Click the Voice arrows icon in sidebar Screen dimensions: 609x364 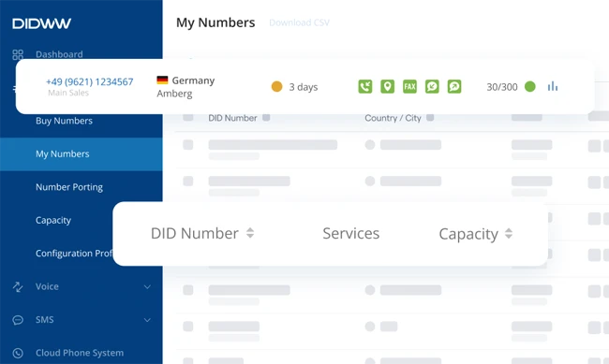click(18, 286)
